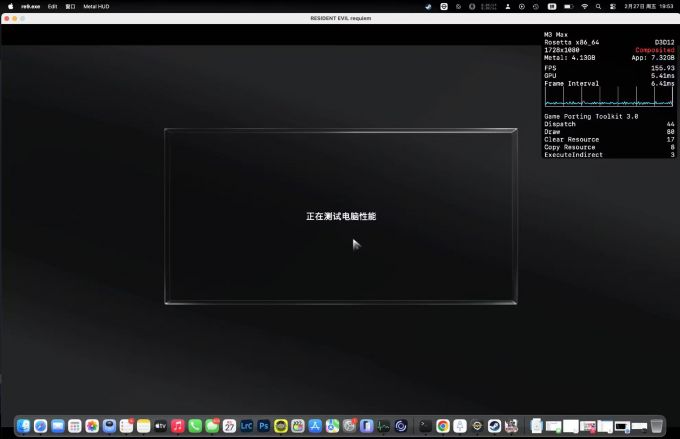Open the Phone app in the dock
The height and width of the screenshot is (439, 680).
coord(195,426)
